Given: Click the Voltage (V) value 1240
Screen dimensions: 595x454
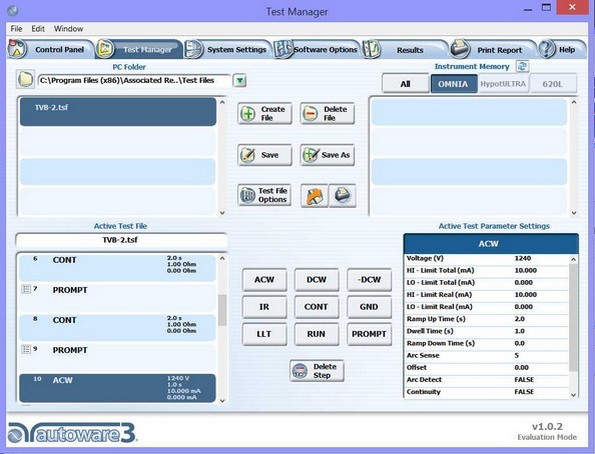Looking at the screenshot, I should click(x=523, y=259).
